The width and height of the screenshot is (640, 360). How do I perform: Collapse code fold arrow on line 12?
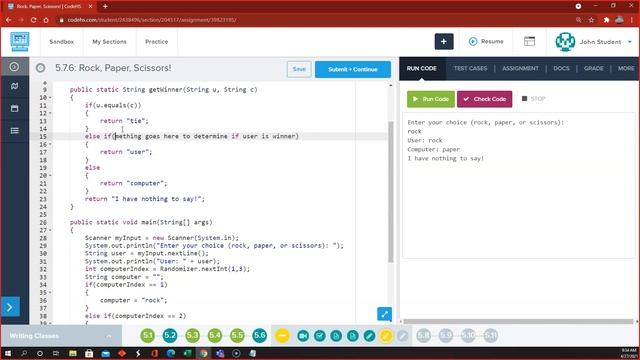coord(50,113)
